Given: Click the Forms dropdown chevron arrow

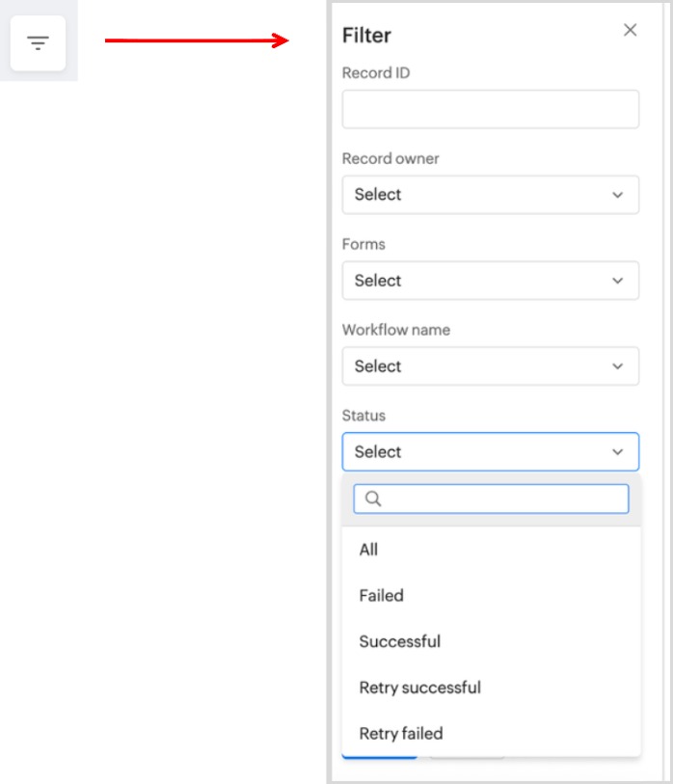Looking at the screenshot, I should pos(618,281).
